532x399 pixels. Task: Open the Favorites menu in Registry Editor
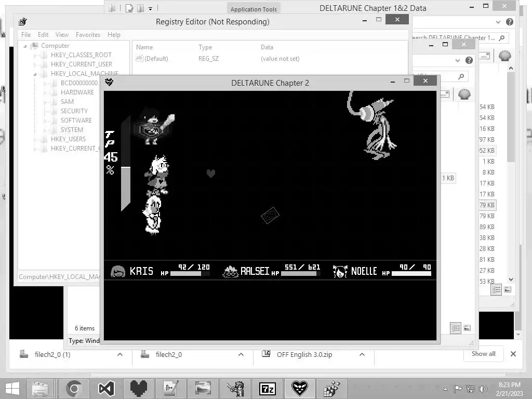click(x=88, y=35)
